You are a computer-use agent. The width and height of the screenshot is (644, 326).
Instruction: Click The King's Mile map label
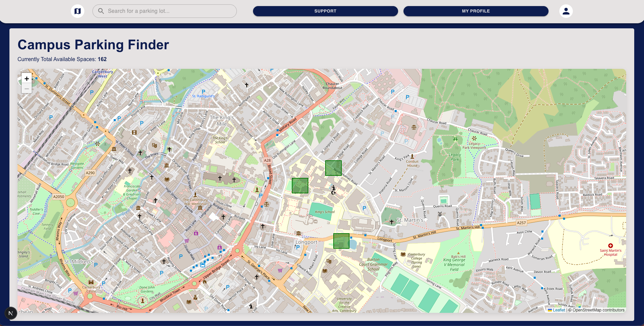tap(222, 121)
